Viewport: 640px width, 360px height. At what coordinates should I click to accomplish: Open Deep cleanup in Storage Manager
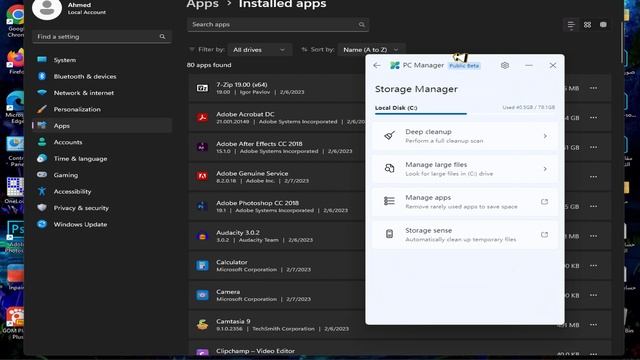(465, 136)
